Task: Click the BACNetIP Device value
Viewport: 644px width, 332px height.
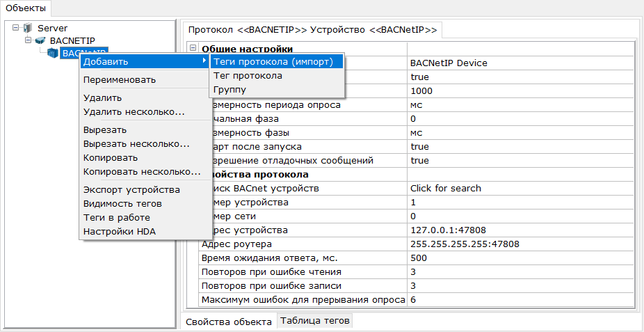Action: click(449, 63)
